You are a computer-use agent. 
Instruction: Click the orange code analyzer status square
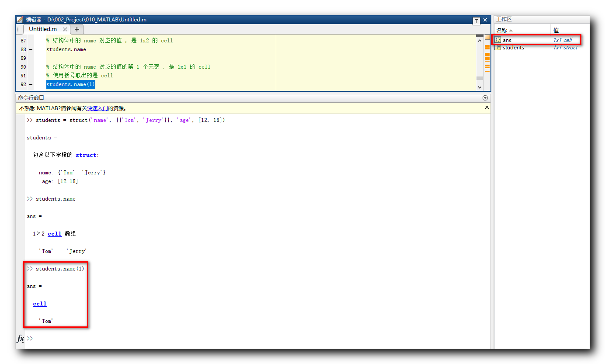(x=487, y=37)
